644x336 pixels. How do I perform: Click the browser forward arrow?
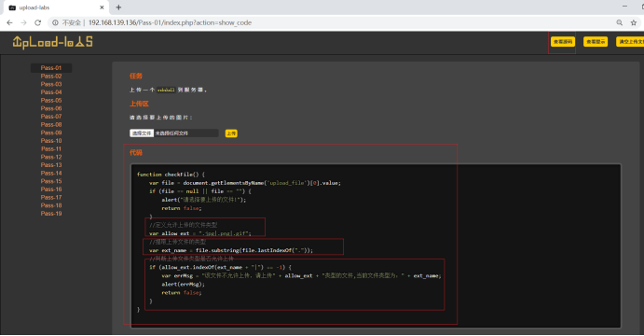tap(23, 22)
